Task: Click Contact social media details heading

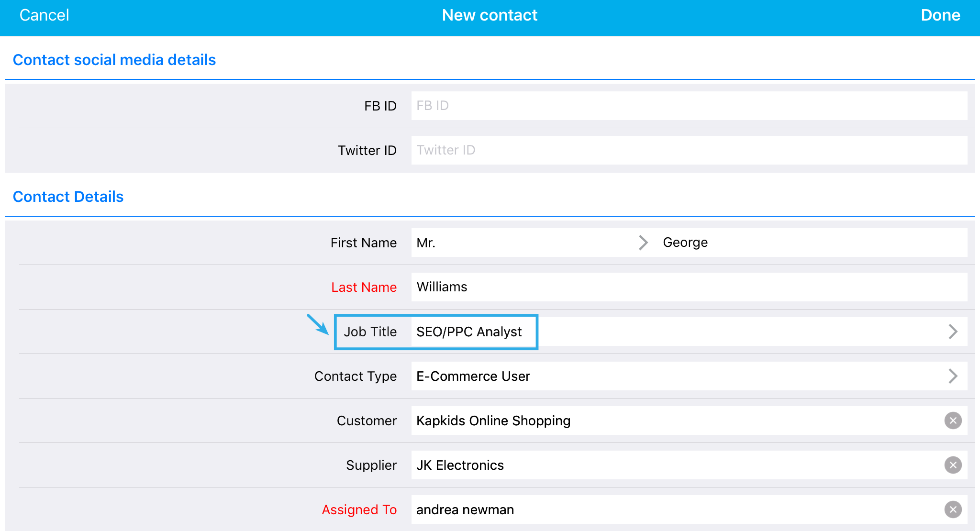Action: (x=114, y=60)
